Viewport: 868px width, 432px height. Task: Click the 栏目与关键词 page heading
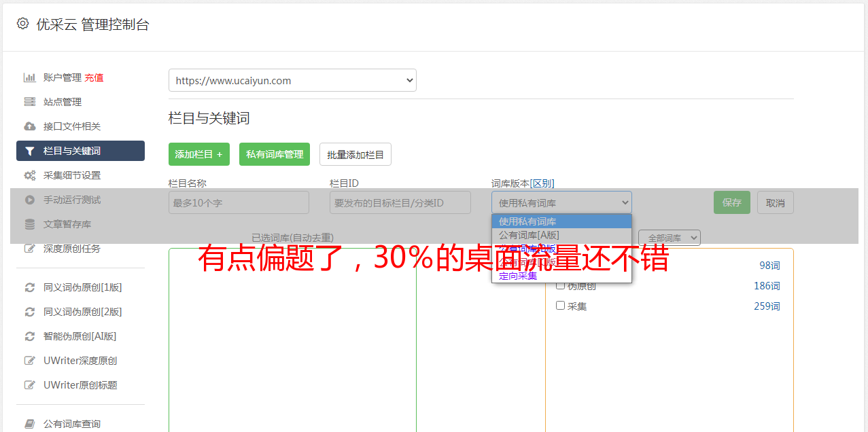click(x=209, y=118)
